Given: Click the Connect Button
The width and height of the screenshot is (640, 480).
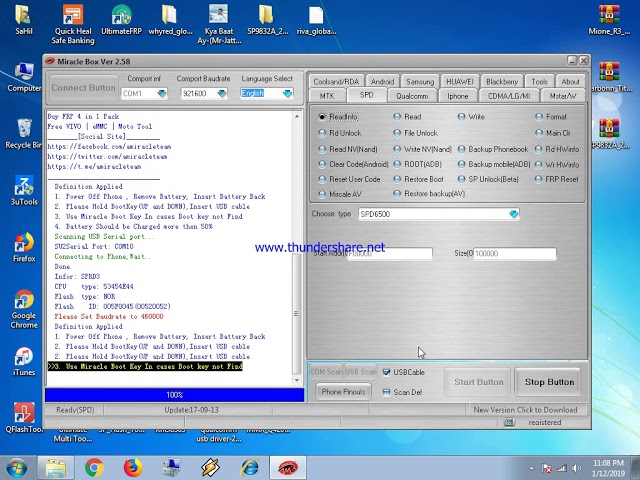Looking at the screenshot, I should click(83, 88).
